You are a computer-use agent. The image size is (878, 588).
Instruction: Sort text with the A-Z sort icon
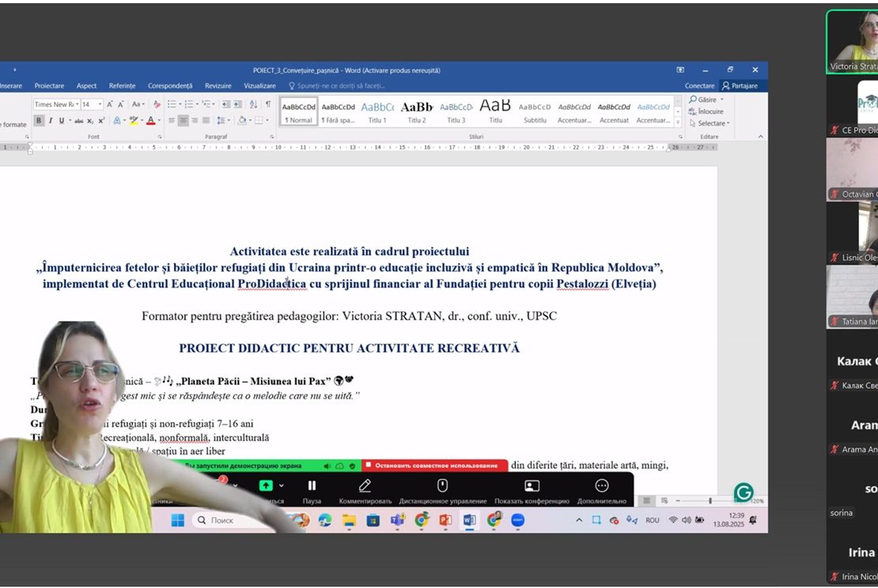point(254,104)
